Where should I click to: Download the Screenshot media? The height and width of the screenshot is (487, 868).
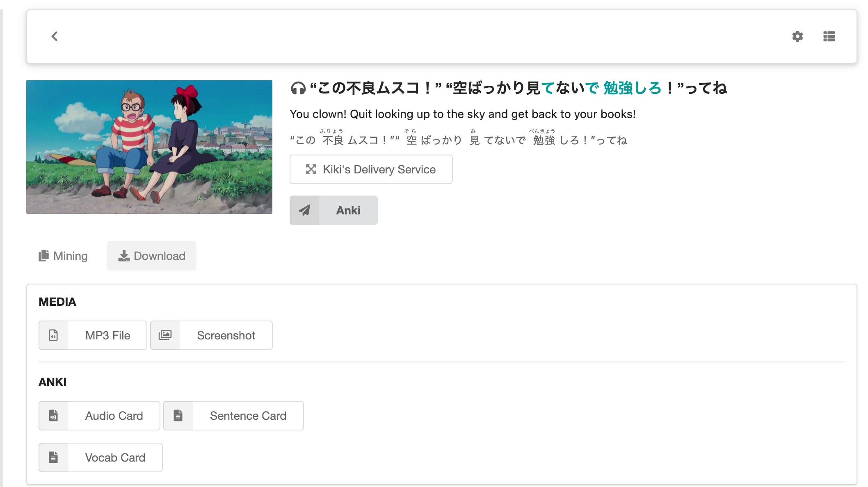[x=226, y=335]
